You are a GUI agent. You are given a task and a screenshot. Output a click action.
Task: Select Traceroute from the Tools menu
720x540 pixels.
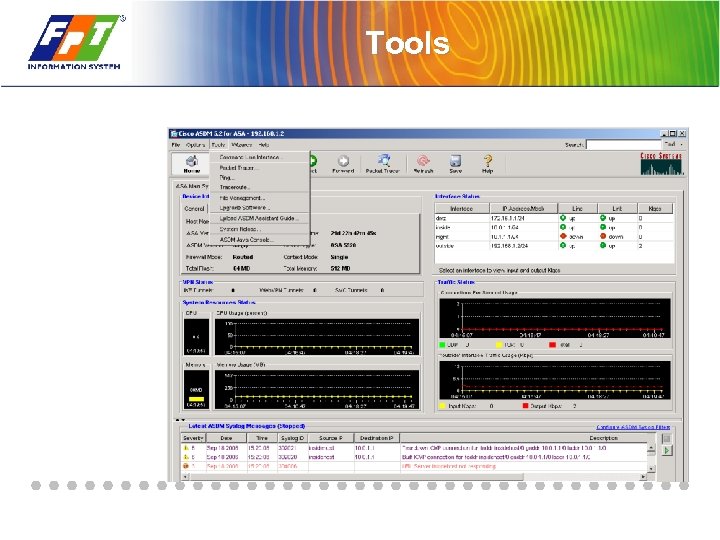[259, 187]
